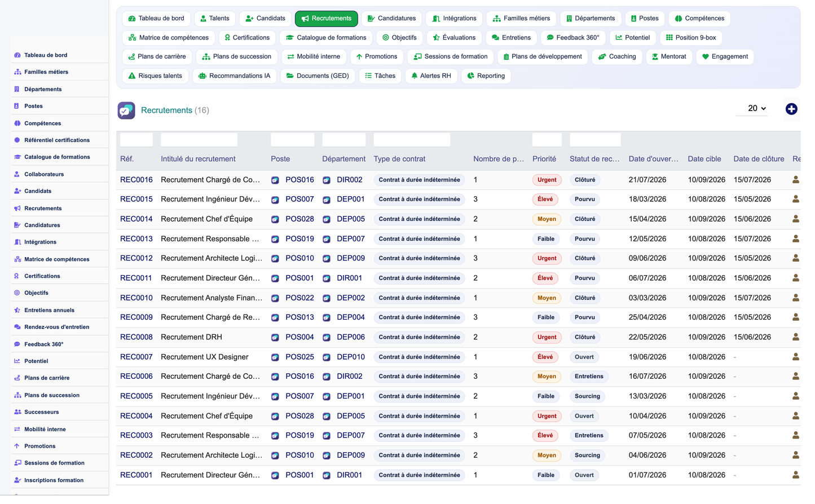Click the Recrutements module logo icon
This screenshot has width=815, height=504.
pyautogui.click(x=126, y=110)
